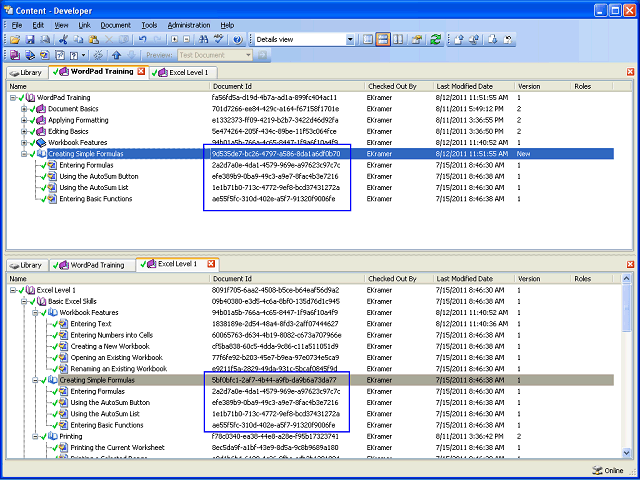
Task: Open the dropdown arrow beside the question-mark document icon
Action: point(84,55)
